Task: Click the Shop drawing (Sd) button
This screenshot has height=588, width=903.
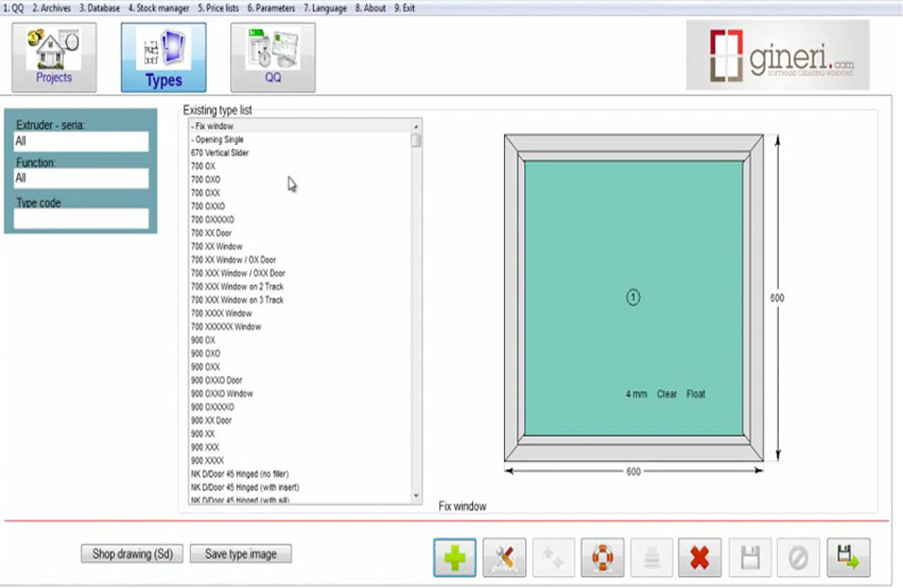Action: tap(132, 554)
